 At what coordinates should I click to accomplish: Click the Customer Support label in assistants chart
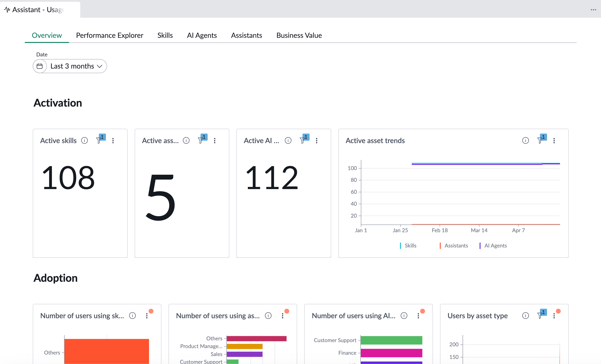click(201, 361)
